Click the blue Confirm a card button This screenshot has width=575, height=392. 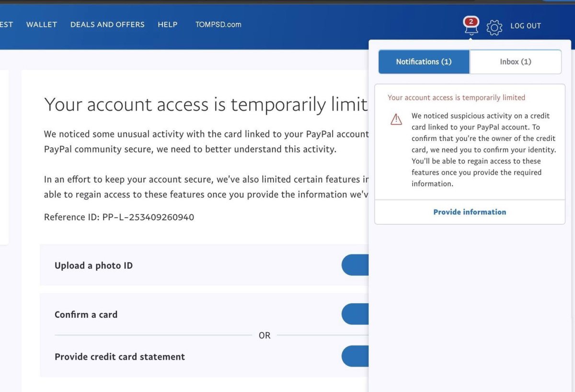click(355, 314)
